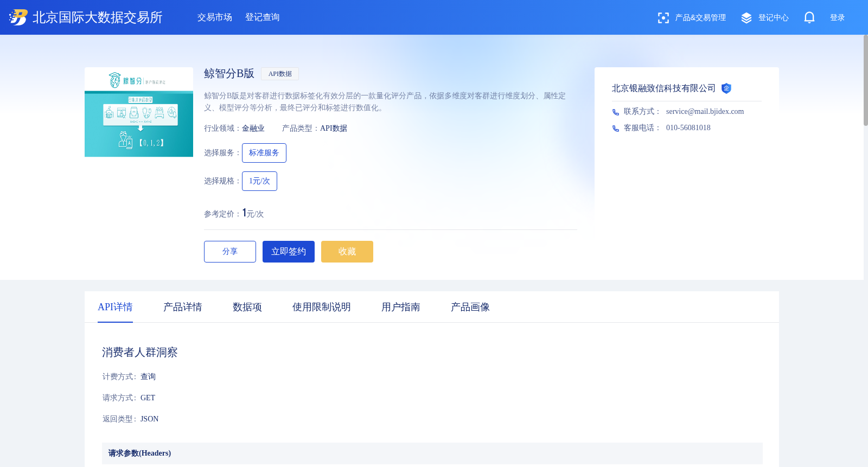Viewport: 868px width, 467px height.
Task: Open the 产品&交易管理 scan icon
Action: (663, 18)
